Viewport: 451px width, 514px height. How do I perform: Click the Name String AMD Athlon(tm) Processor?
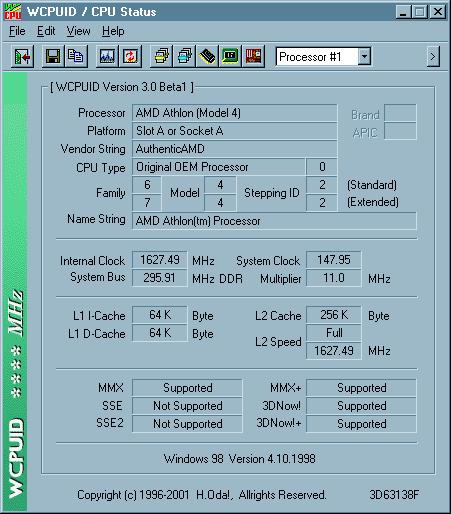coord(274,221)
